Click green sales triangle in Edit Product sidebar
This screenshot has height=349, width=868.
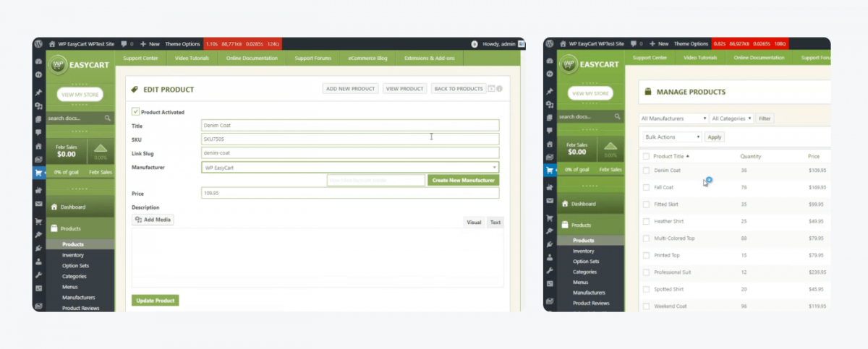click(101, 149)
